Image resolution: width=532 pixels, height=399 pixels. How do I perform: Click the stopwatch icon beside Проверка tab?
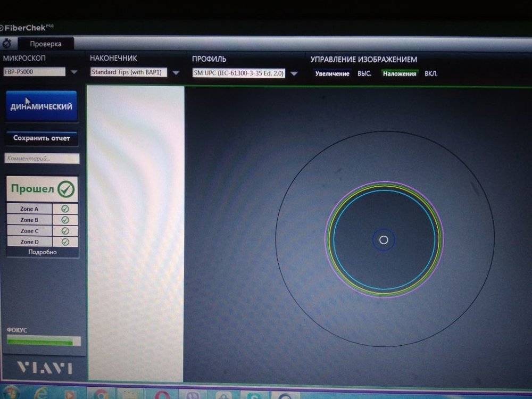click(x=7, y=44)
